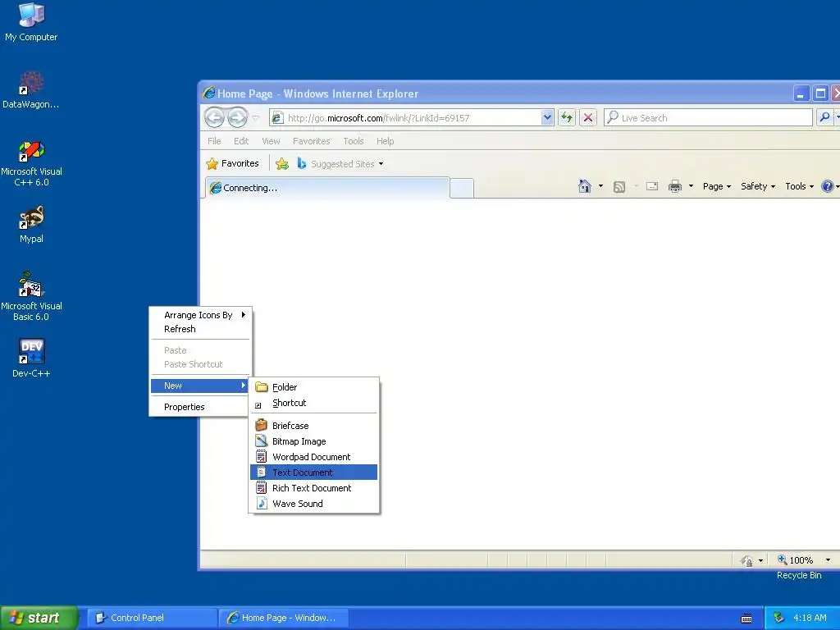
Task: Create a new Folder from submenu
Action: 314,387
